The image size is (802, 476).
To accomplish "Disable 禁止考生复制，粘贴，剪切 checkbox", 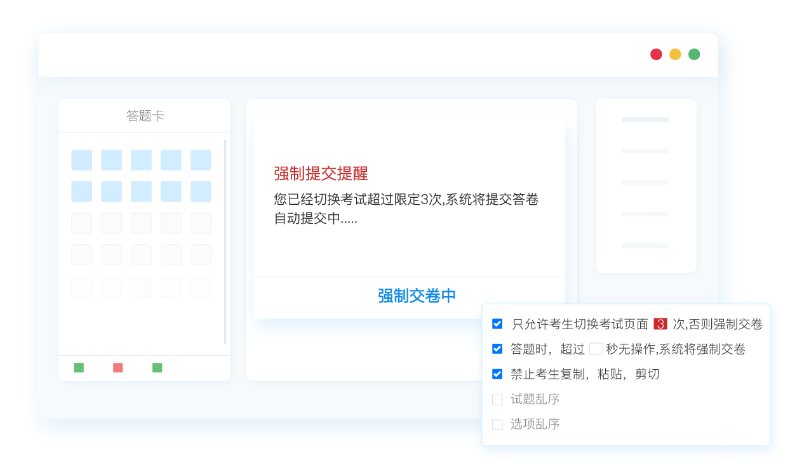I will (497, 374).
